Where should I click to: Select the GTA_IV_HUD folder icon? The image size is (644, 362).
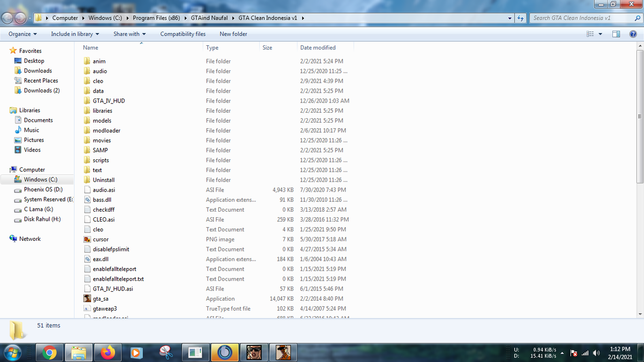[x=87, y=101]
